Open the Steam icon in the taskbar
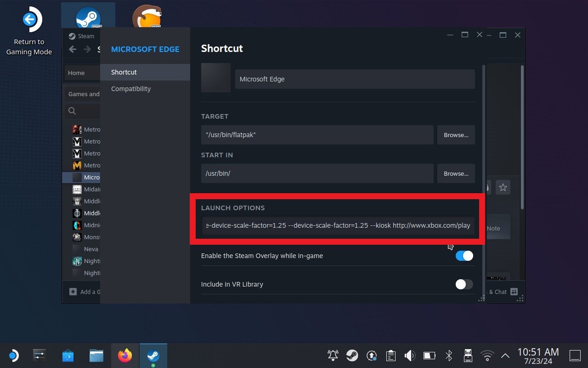This screenshot has width=588, height=368. click(153, 355)
